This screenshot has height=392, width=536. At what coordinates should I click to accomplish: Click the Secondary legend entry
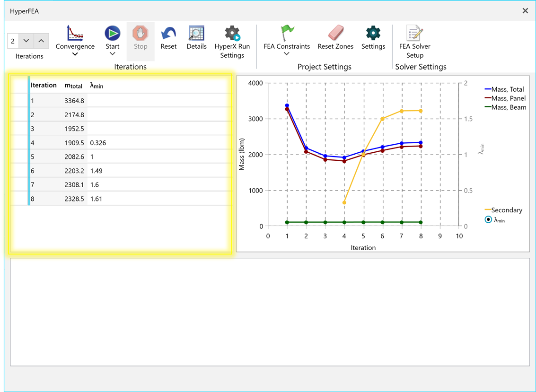[503, 210]
